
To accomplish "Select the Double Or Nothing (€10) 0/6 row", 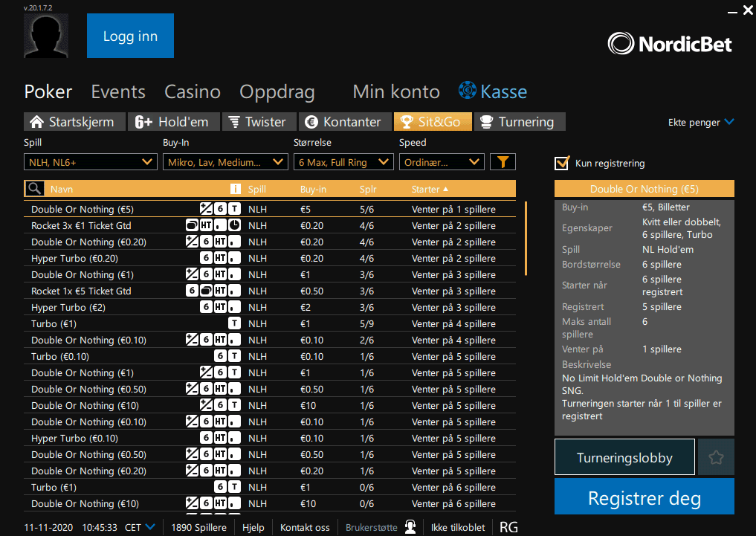I will 270,504.
